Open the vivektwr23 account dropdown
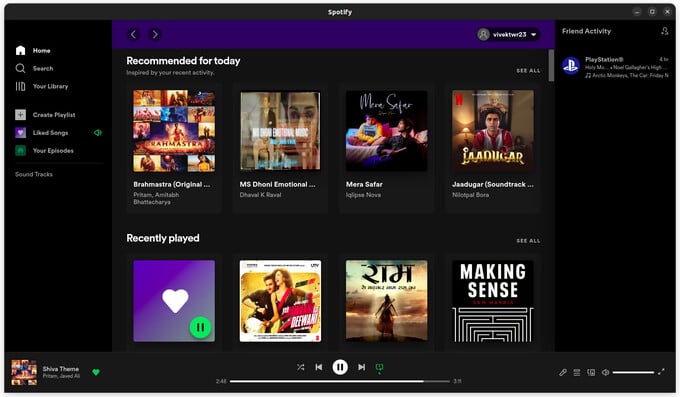This screenshot has height=397, width=680. click(x=508, y=34)
